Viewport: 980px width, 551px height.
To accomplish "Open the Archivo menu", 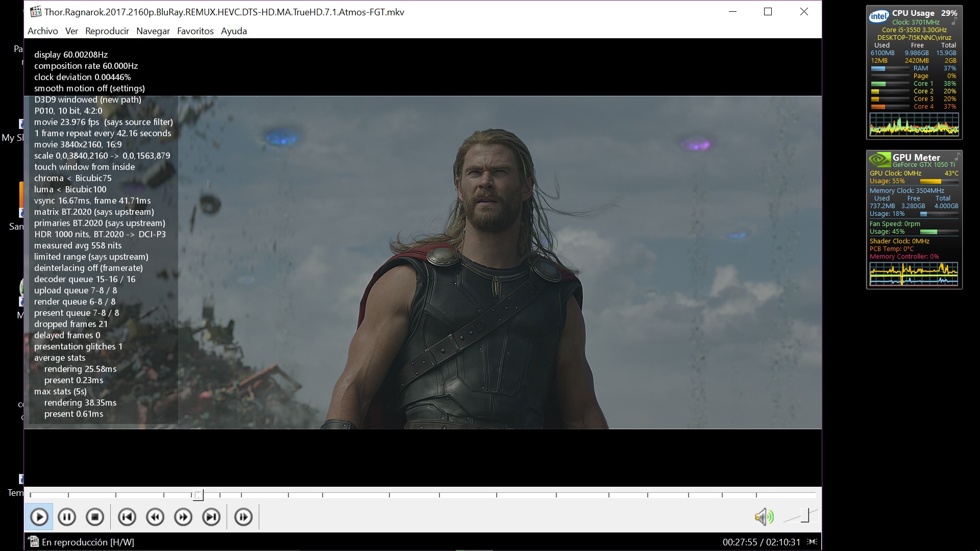I will (x=43, y=31).
